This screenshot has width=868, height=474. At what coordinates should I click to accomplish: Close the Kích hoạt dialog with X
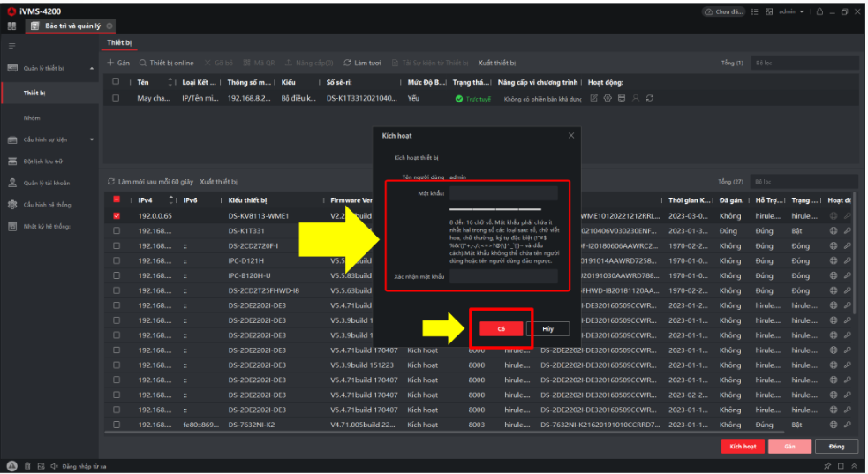571,136
